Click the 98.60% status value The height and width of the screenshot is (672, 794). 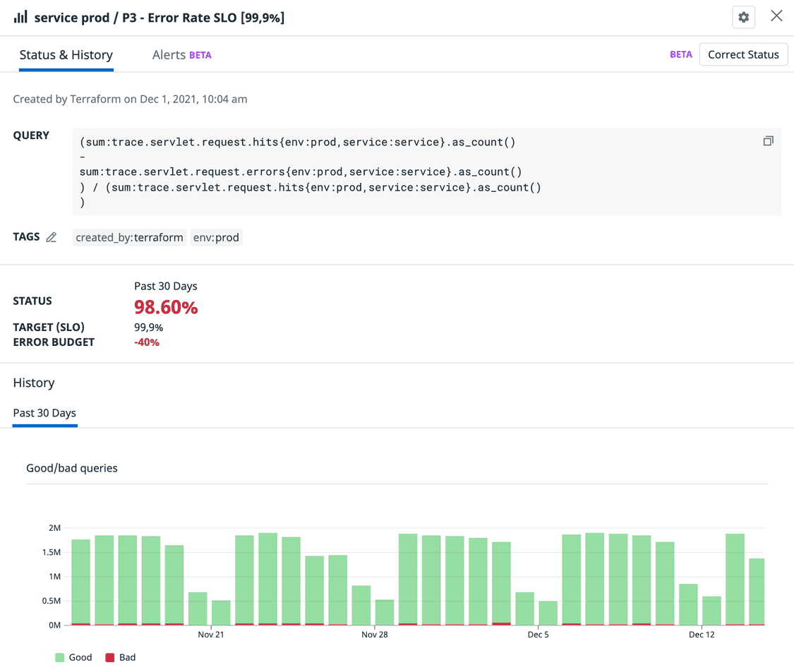click(x=166, y=307)
